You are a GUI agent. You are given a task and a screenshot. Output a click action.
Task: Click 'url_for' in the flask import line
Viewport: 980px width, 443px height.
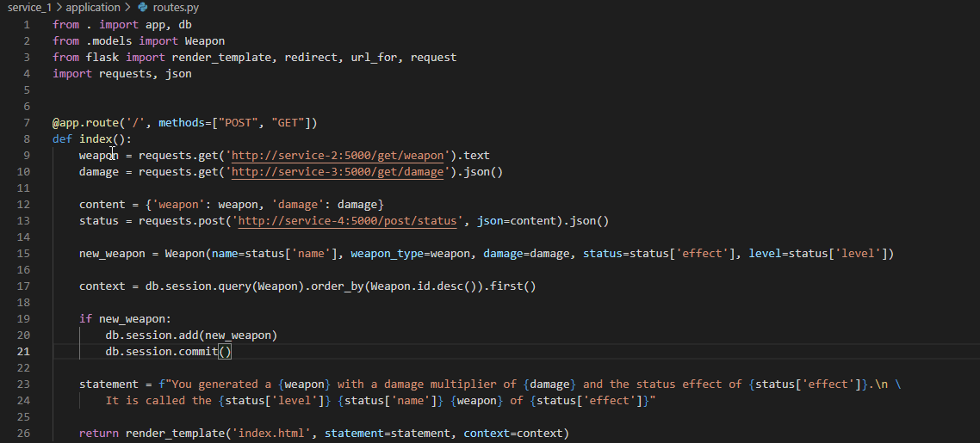pyautogui.click(x=374, y=58)
